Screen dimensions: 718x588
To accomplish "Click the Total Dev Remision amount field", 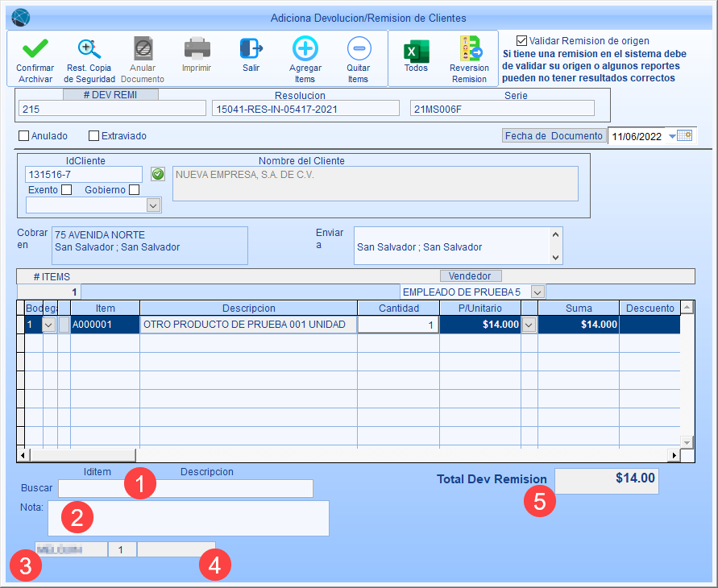I will [607, 481].
